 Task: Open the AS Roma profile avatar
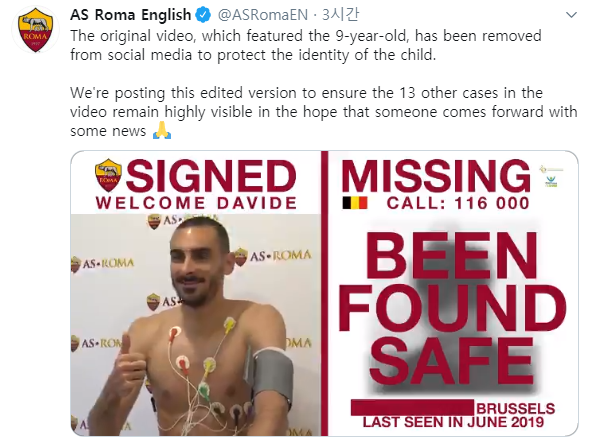[x=36, y=30]
